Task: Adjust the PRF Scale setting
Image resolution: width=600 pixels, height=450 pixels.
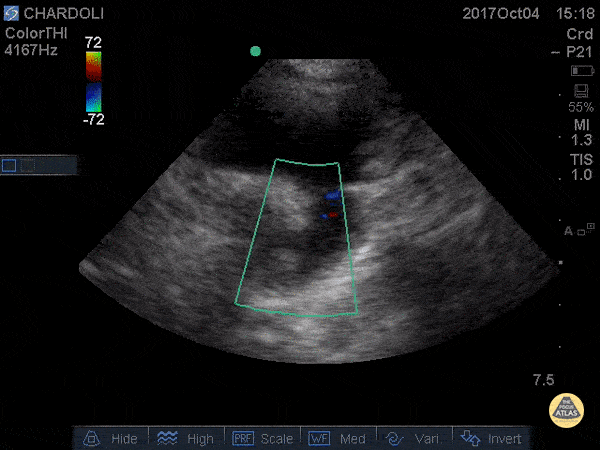Action: coord(264,438)
